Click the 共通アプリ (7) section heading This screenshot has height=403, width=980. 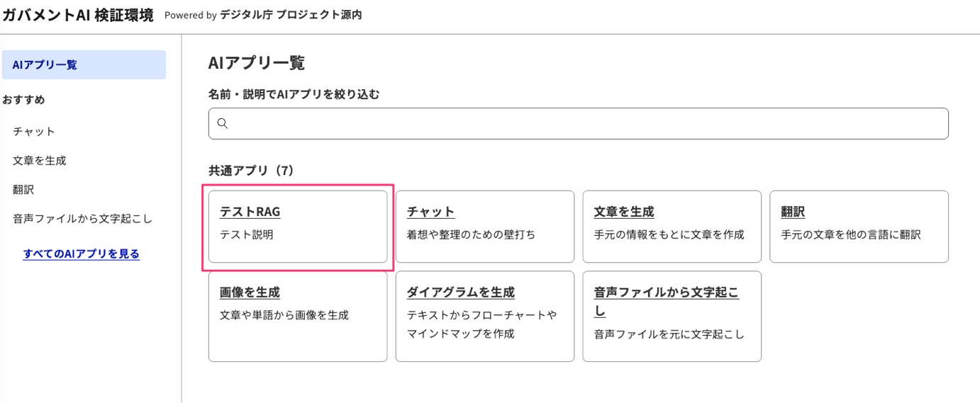(251, 171)
